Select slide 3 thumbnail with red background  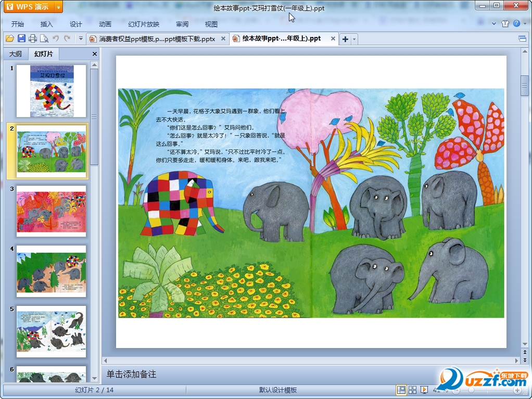coord(51,211)
